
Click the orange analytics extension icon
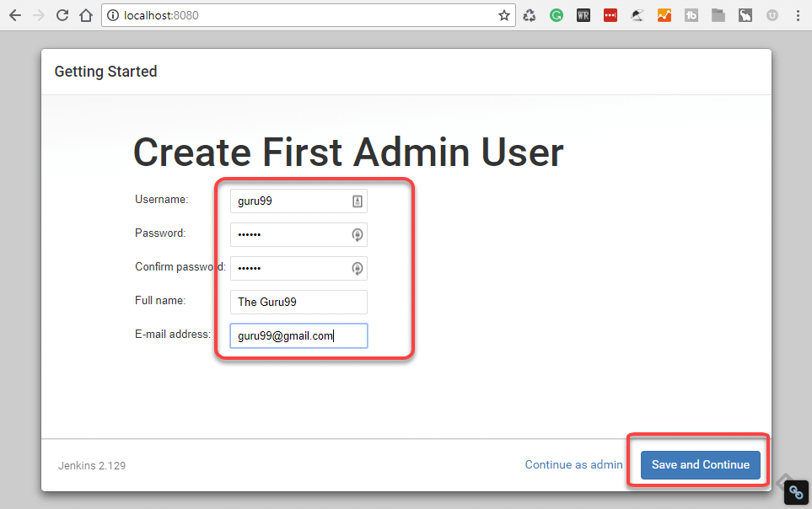tap(664, 15)
